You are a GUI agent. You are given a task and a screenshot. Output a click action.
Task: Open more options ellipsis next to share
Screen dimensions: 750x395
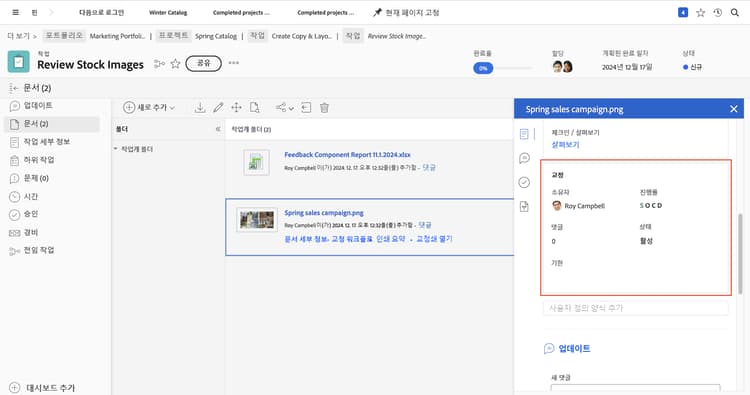click(x=233, y=63)
